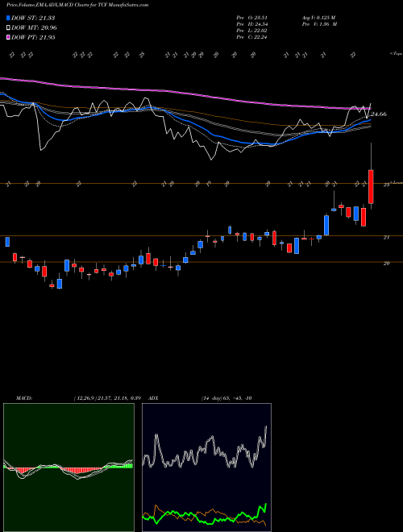Click the white DOW MT legend swatch

click(9, 28)
